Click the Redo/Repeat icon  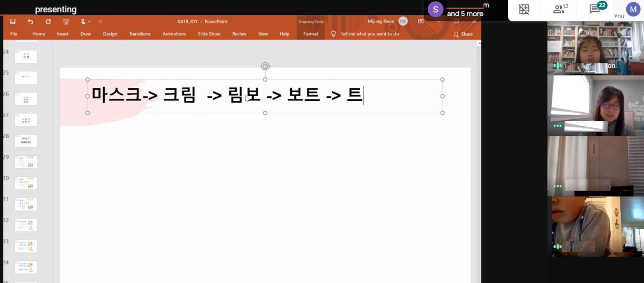coord(48,21)
